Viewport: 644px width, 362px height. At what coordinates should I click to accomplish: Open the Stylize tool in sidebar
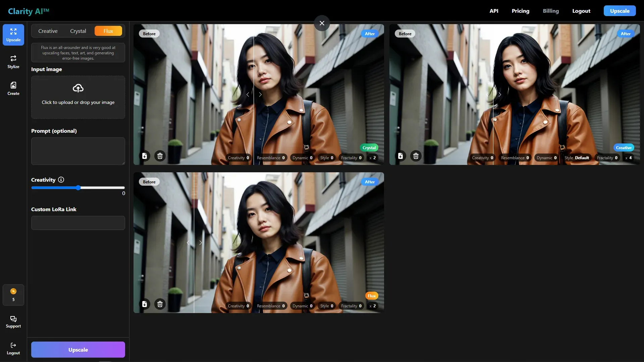(x=13, y=62)
